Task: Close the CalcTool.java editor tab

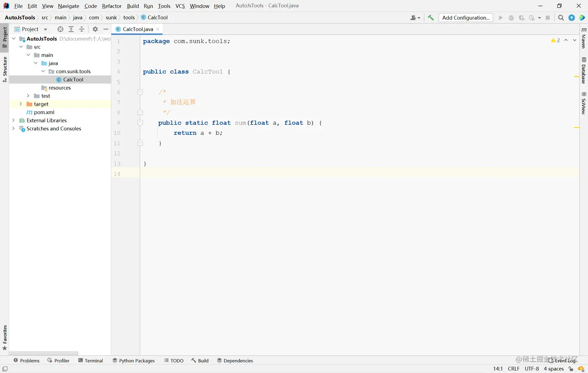Action: (x=157, y=29)
